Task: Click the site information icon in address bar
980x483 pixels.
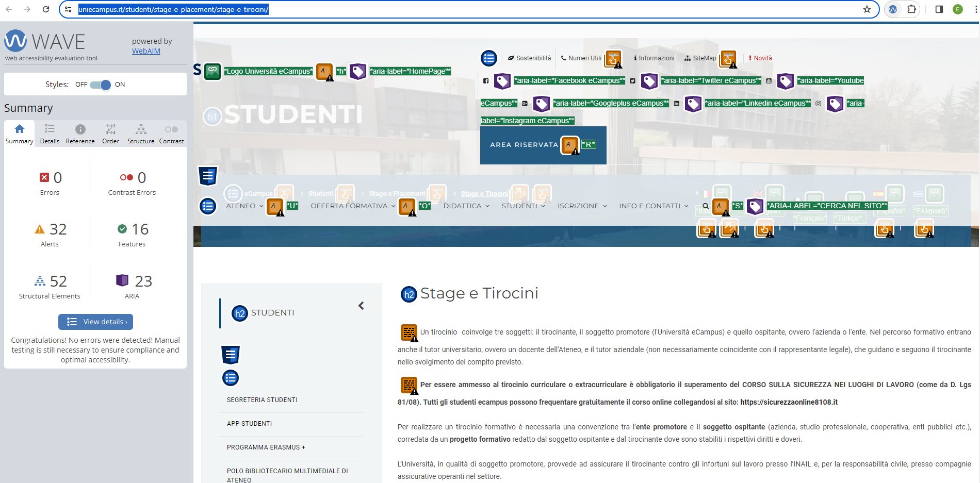Action: point(68,9)
